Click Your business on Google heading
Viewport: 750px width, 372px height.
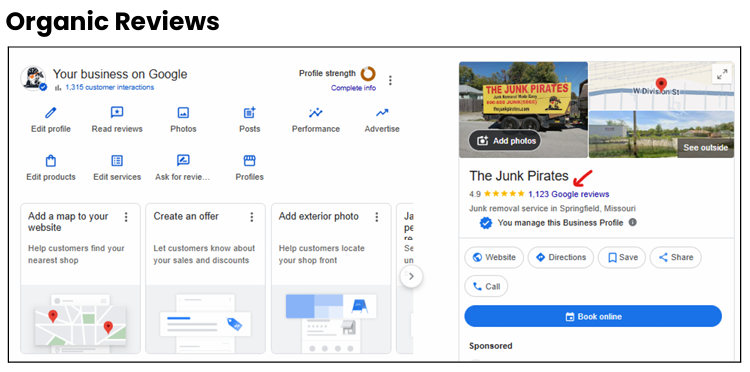pyautogui.click(x=120, y=74)
